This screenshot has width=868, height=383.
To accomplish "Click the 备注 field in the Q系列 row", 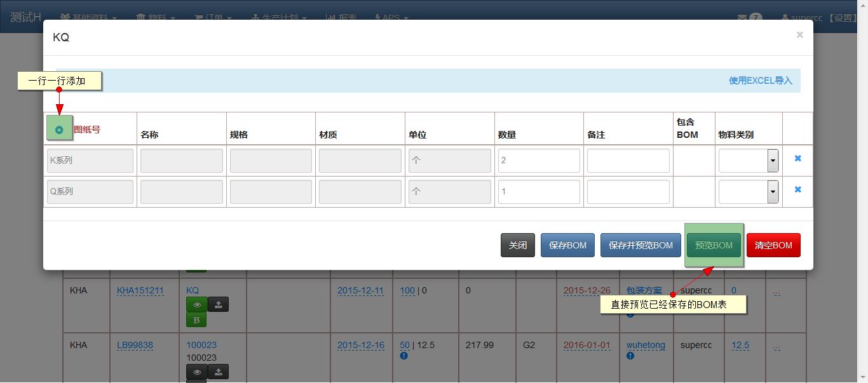I will pos(628,192).
